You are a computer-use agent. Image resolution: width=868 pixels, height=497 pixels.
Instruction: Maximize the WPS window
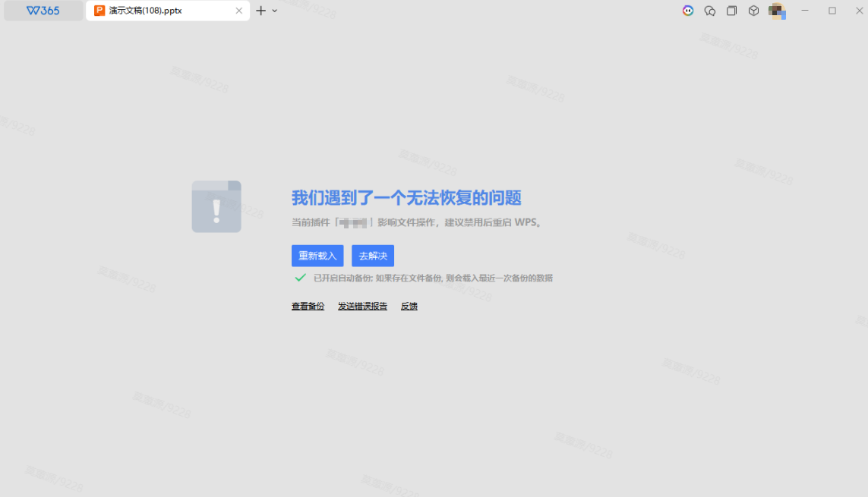click(832, 11)
